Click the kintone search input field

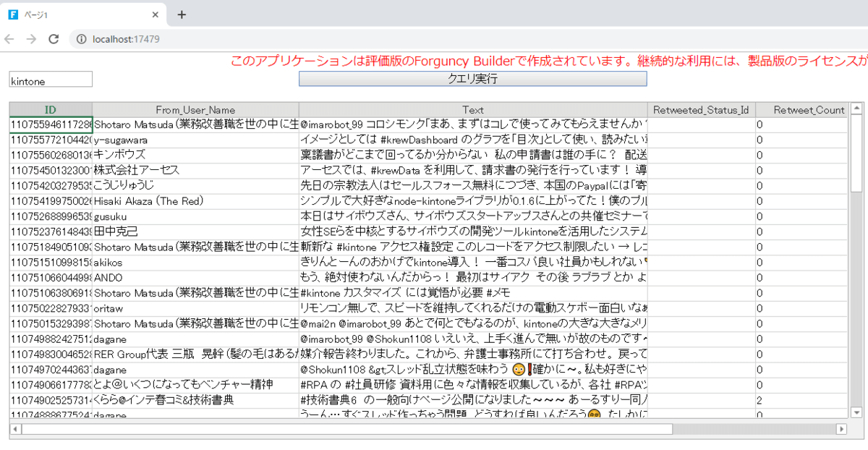51,80
